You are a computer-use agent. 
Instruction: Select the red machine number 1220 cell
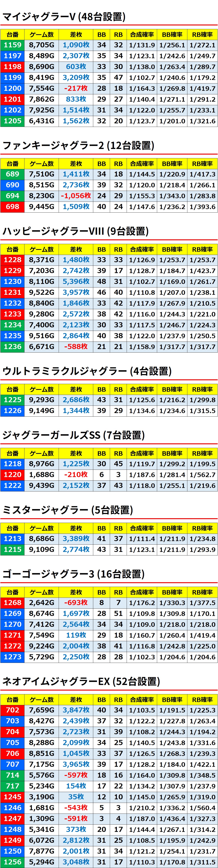(13, 474)
